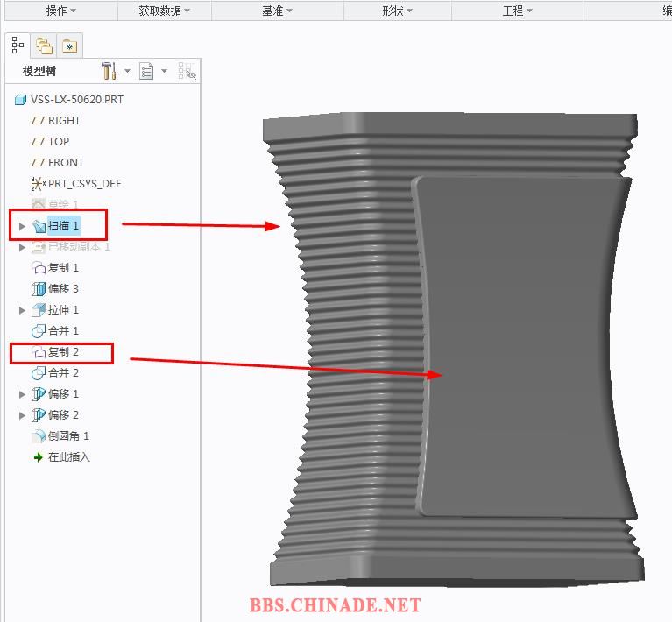Select the 扫描 1 sweep feature
The height and width of the screenshot is (622, 672).
[63, 225]
